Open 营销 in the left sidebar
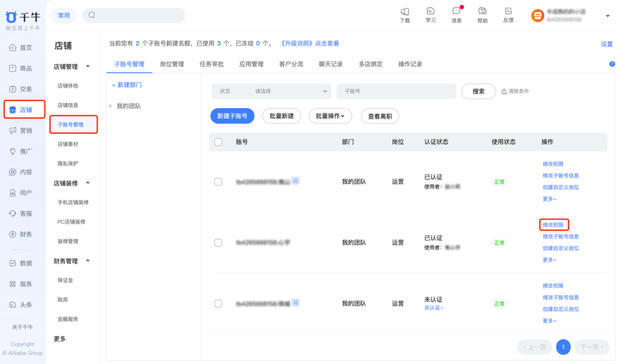 20,130
